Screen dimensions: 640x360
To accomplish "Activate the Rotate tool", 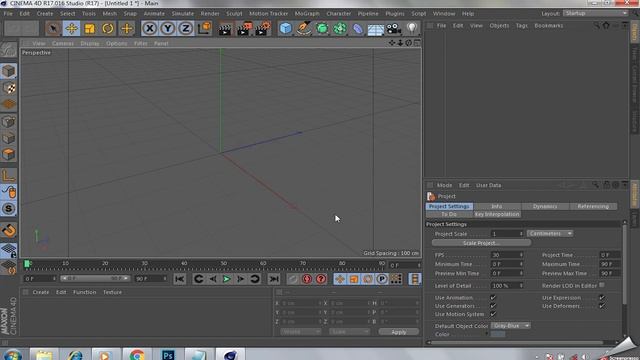I will coord(108,29).
